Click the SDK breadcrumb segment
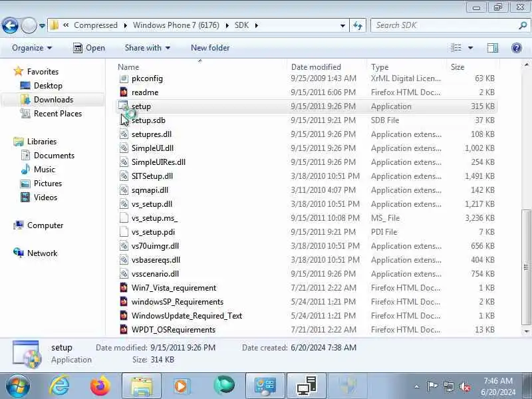The height and width of the screenshot is (399, 532). 241,25
